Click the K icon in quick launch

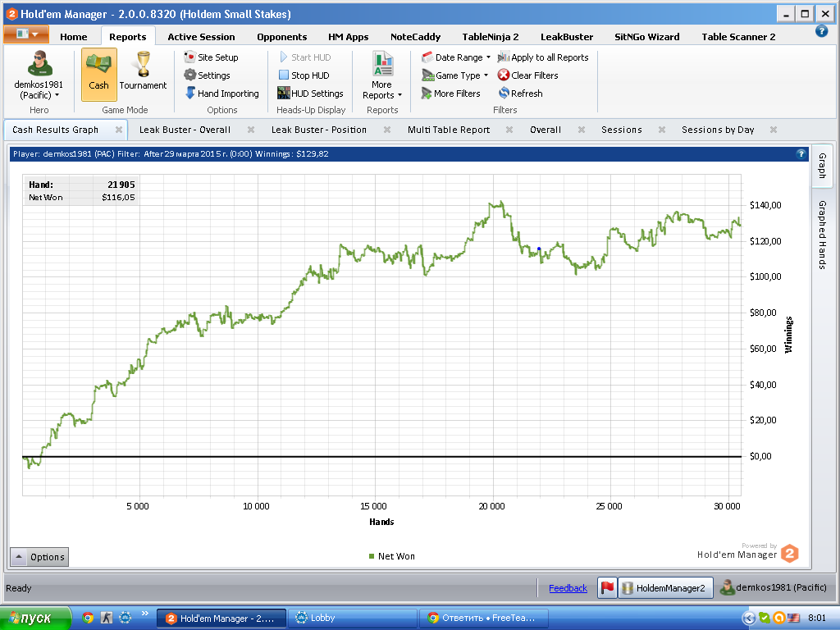click(107, 618)
